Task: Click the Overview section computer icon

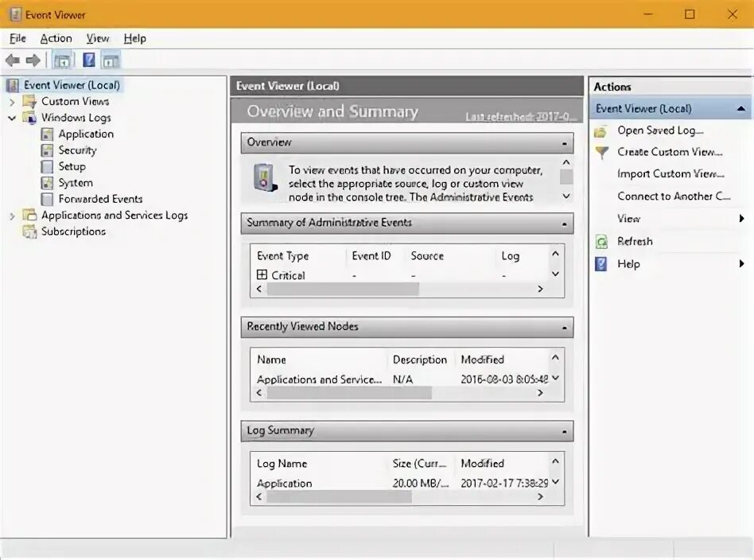Action: pyautogui.click(x=265, y=177)
